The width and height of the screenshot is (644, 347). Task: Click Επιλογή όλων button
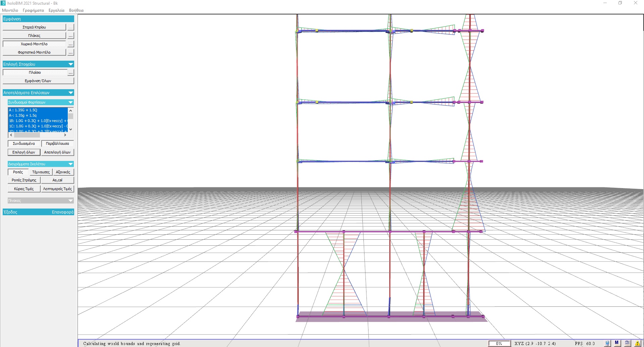point(24,152)
